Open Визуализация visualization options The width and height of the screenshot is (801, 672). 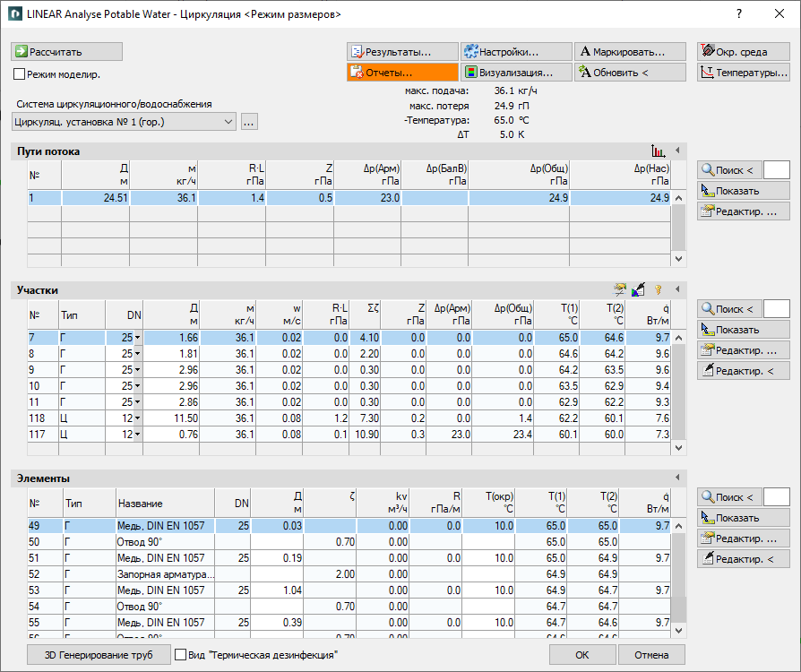click(516, 72)
